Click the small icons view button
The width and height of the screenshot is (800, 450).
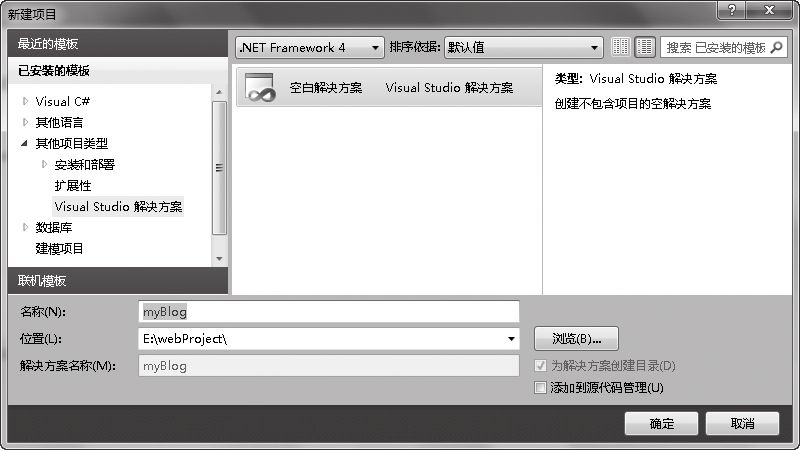point(620,47)
